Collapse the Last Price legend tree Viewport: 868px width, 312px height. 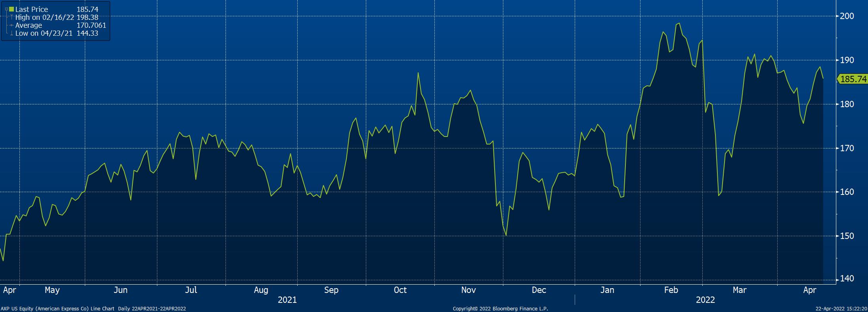coord(6,9)
